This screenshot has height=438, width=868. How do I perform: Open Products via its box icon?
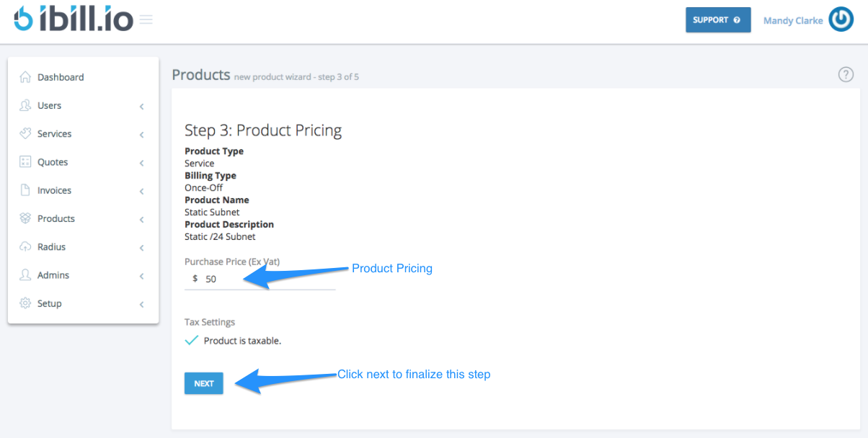pos(26,218)
